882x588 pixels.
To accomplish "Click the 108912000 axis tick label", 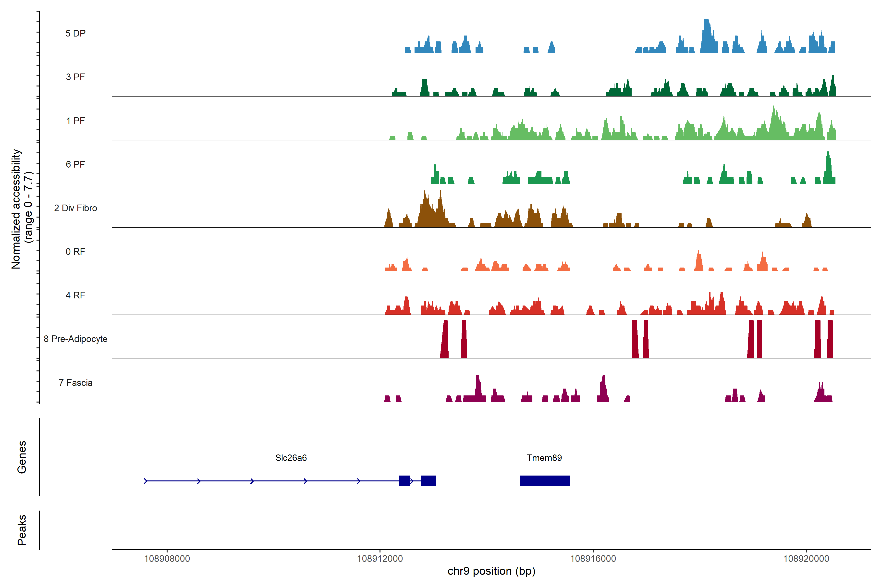I will [380, 558].
